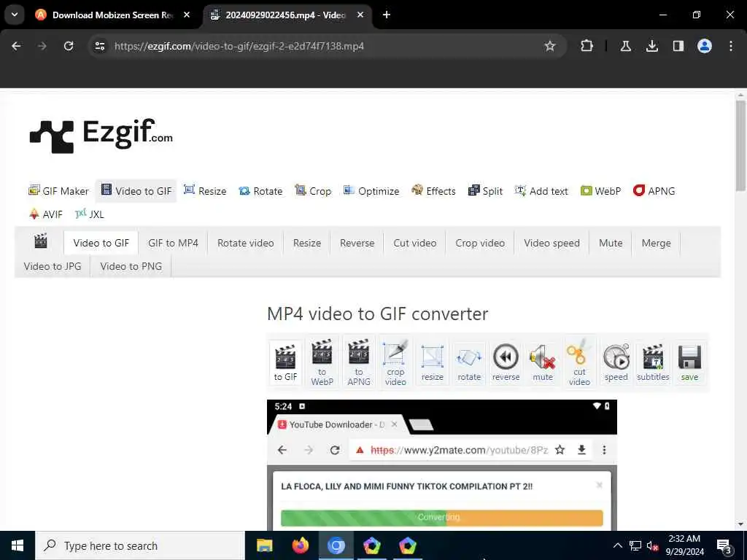Switch to the Rotate video subtab
747x560 pixels.
(245, 243)
